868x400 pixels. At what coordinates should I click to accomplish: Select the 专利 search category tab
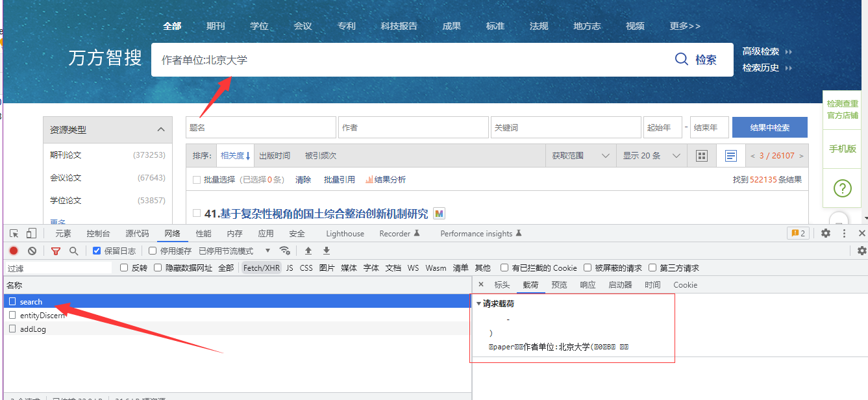pos(347,26)
